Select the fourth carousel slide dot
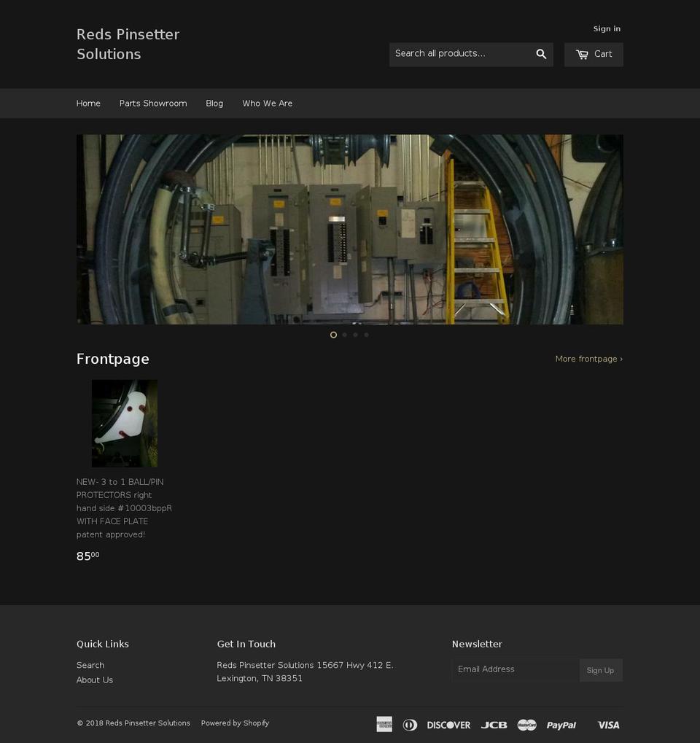700x743 pixels. point(366,335)
